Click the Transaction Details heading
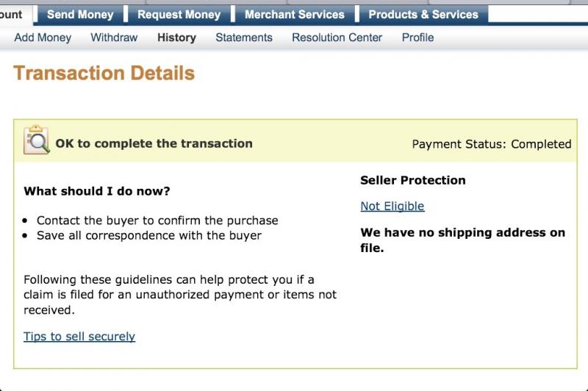The width and height of the screenshot is (588, 391). (104, 73)
